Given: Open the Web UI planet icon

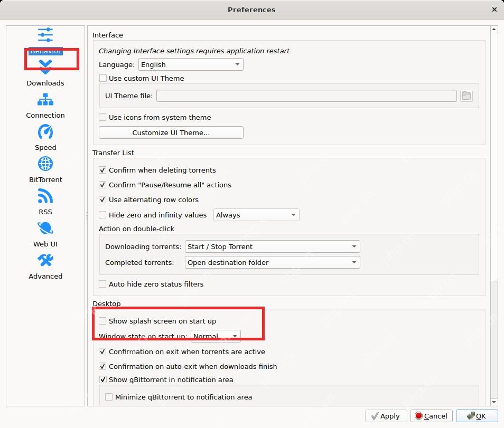Looking at the screenshot, I should tap(45, 228).
